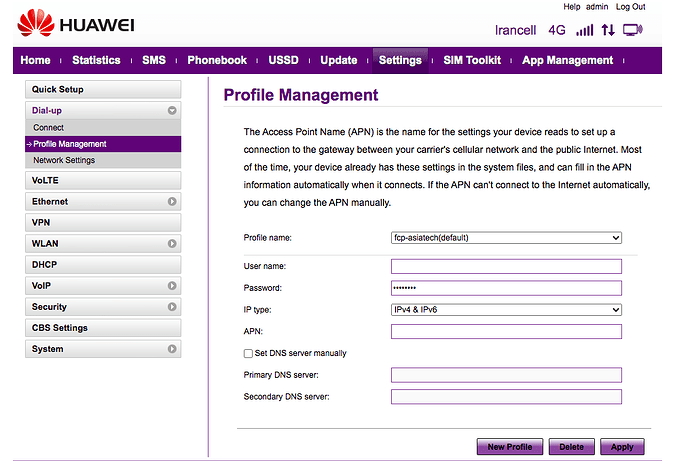Image resolution: width=690 pixels, height=461 pixels.
Task: Check the signal strength bars icon
Action: coord(584,30)
